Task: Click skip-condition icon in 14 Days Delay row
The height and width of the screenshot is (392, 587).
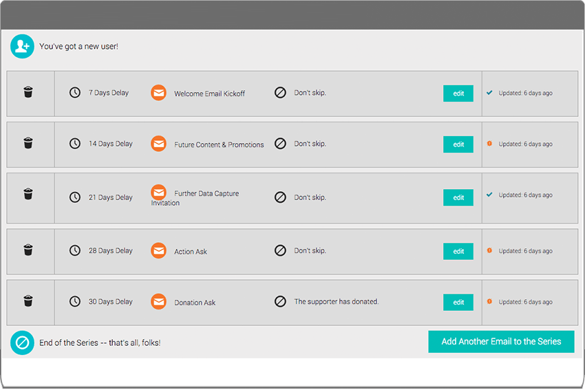Action: 280,143
